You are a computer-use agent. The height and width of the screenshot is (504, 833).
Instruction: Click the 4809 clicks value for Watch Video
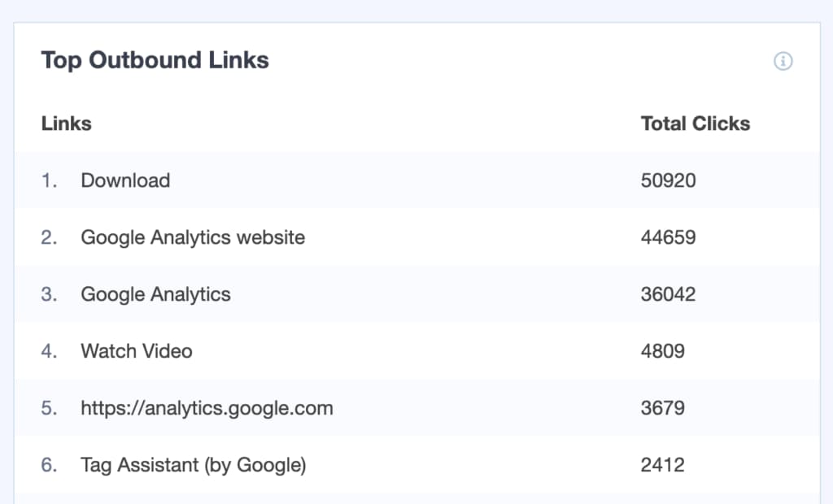[663, 351]
